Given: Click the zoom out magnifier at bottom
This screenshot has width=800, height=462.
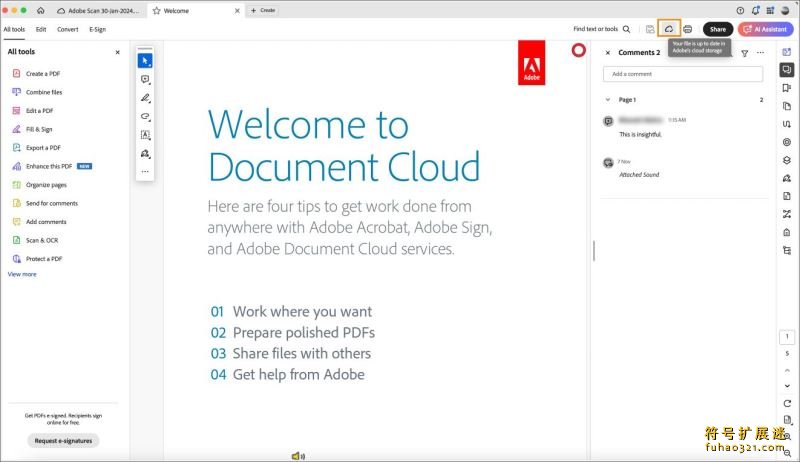Looking at the screenshot, I should click(x=788, y=453).
